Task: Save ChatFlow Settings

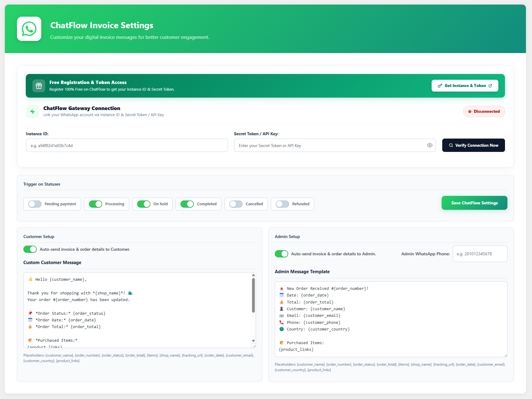Action: coord(474,203)
